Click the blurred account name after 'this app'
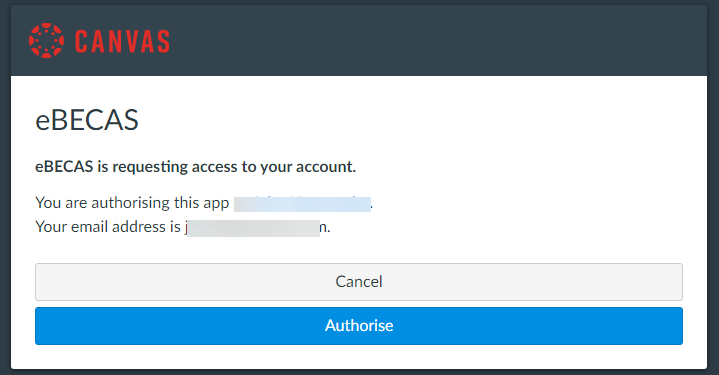Screen dimensions: 719x375 click(302, 204)
